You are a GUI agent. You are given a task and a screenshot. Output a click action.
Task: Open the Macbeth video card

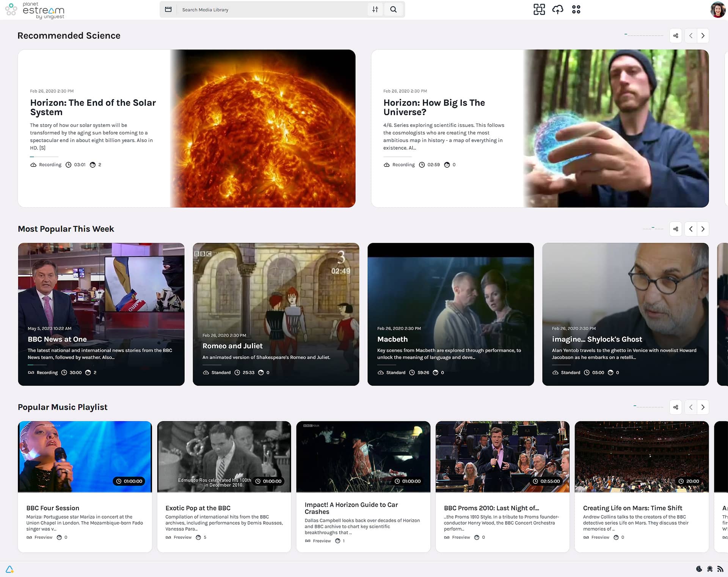[451, 314]
